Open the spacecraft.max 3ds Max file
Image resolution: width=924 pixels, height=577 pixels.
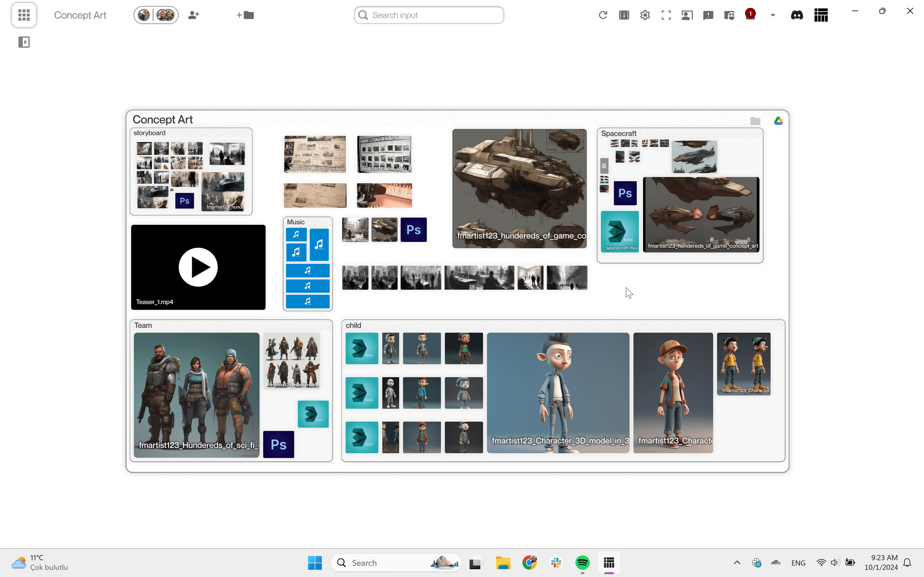pos(619,232)
